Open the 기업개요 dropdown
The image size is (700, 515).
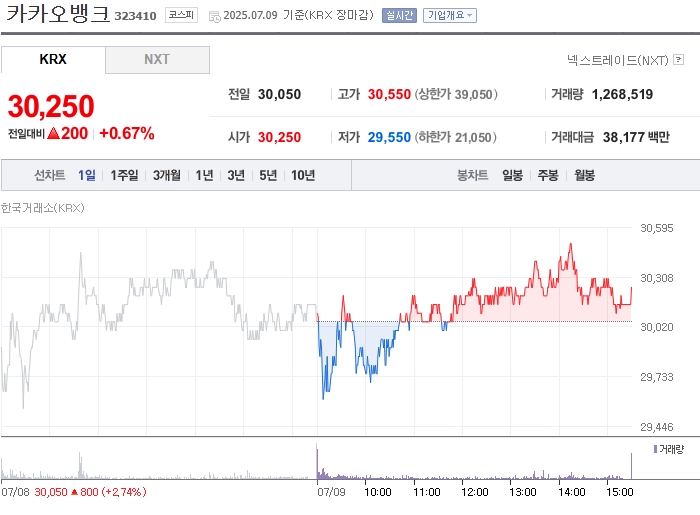coord(450,16)
